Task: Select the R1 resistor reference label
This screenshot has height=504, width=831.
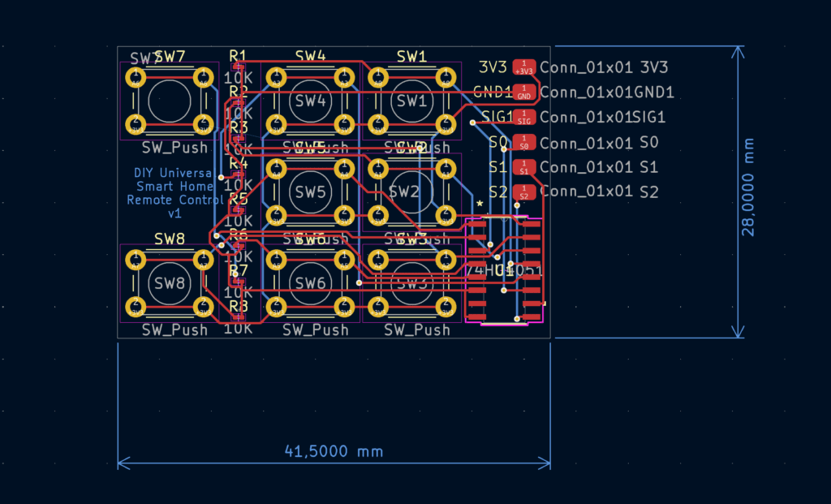Action: [238, 55]
